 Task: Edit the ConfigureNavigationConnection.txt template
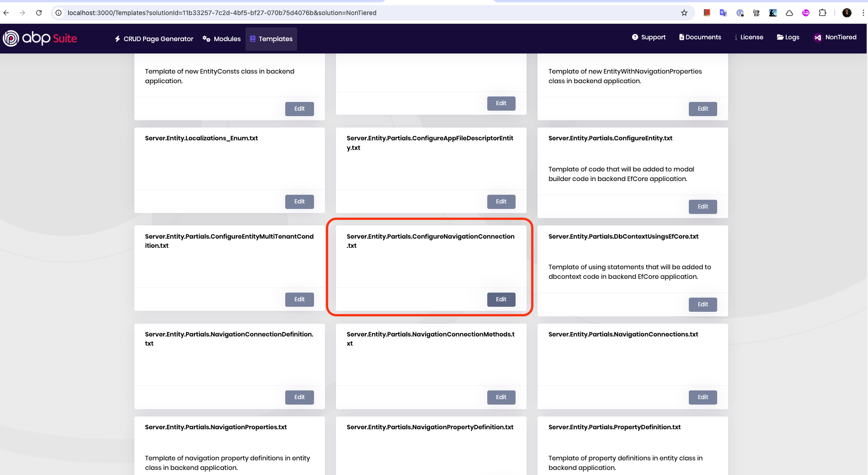501,299
